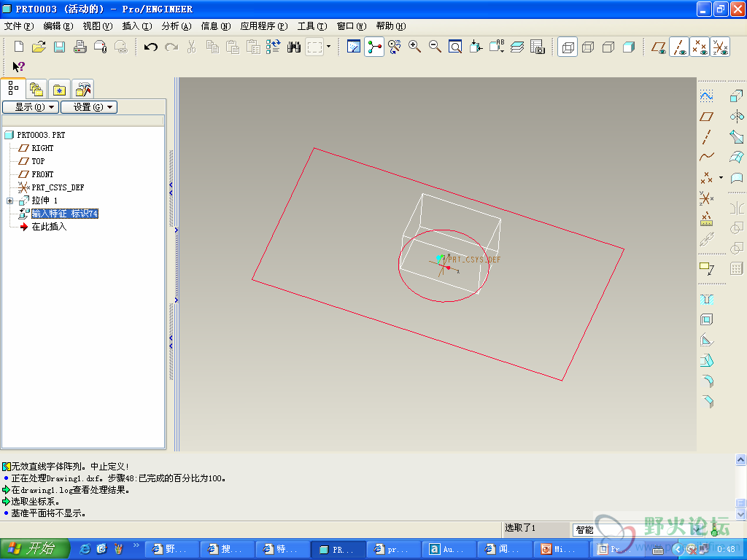Open the 帮助(H) menu
This screenshot has height=560, width=747.
pyautogui.click(x=391, y=26)
